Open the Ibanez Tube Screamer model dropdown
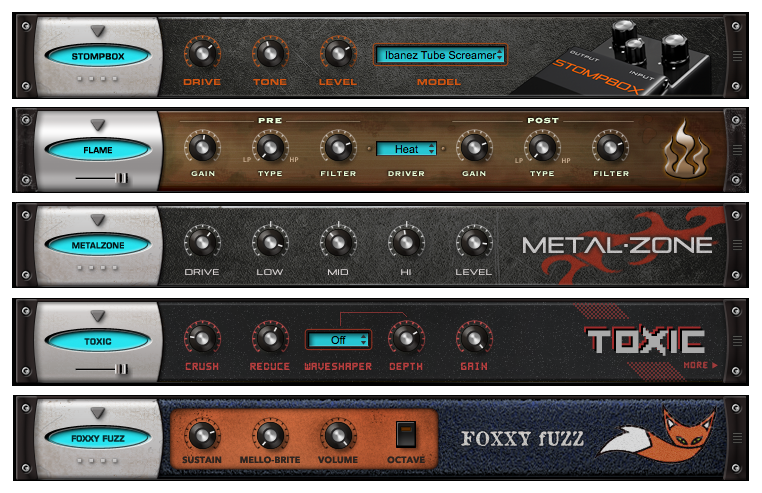Viewport: 762px width, 493px height. click(x=440, y=55)
